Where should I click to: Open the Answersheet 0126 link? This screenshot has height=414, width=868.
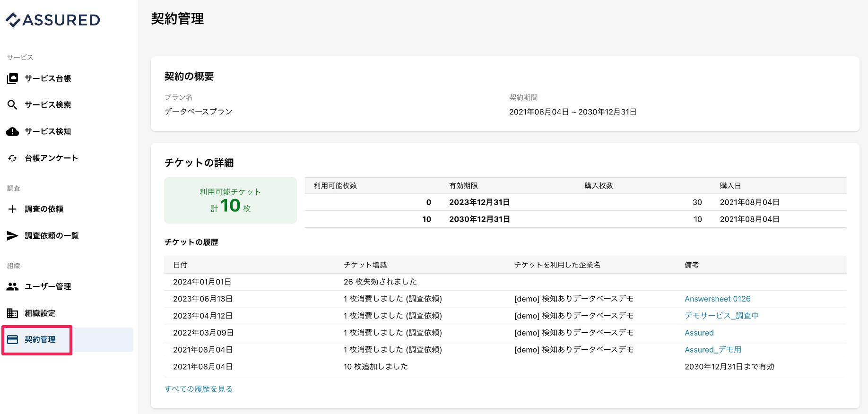[x=717, y=299]
